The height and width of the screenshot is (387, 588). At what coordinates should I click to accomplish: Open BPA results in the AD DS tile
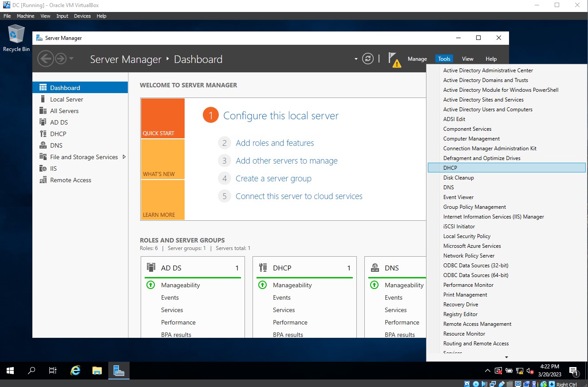(x=176, y=335)
